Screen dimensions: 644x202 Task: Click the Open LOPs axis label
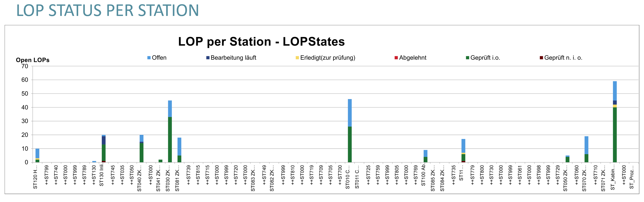(33, 60)
